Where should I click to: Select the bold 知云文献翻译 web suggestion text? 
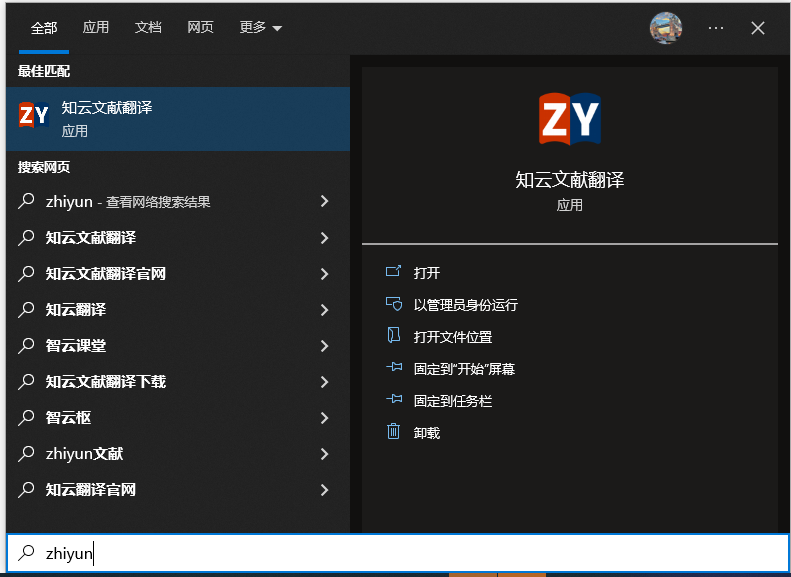pyautogui.click(x=91, y=238)
